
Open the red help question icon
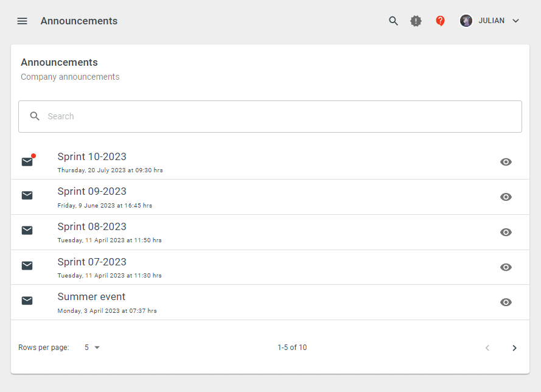click(x=440, y=21)
